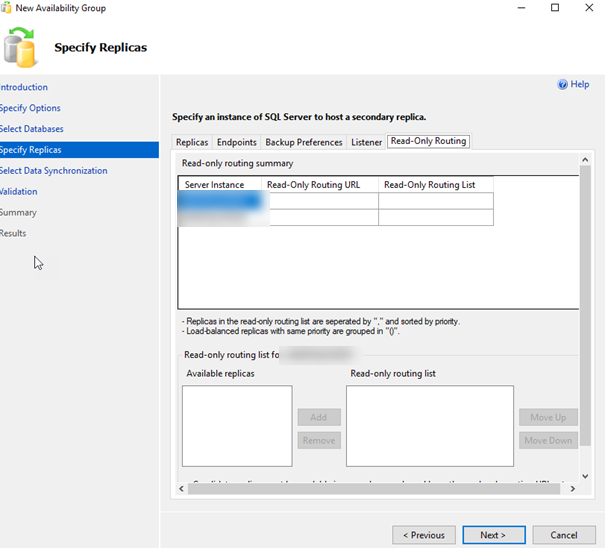This screenshot has width=605, height=548.
Task: Click the blue Help question mark icon
Action: 562,85
